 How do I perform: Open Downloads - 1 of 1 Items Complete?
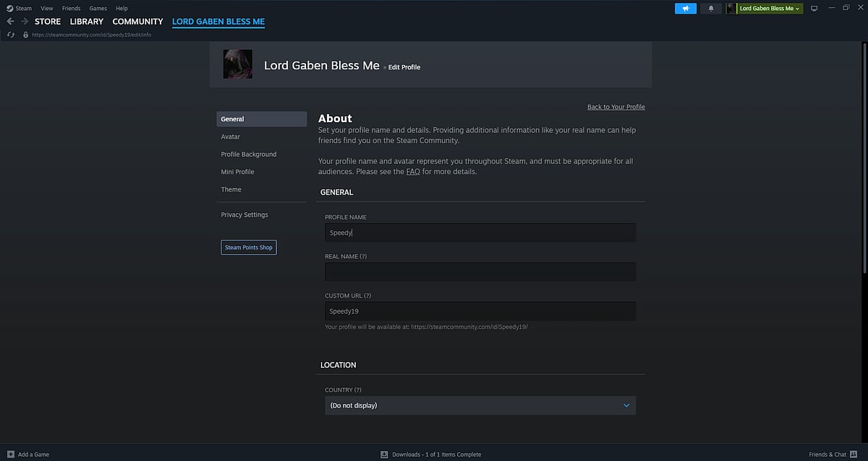pos(437,454)
